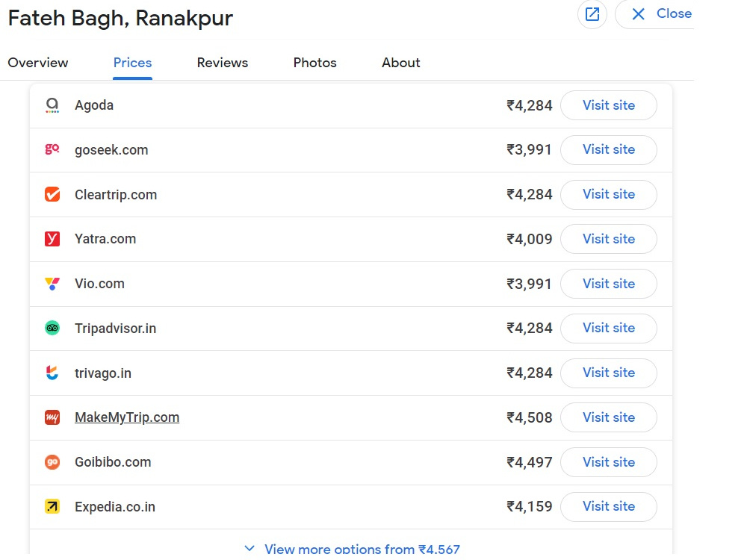747x560 pixels.
Task: Click the trivago logo icon
Action: [x=52, y=373]
